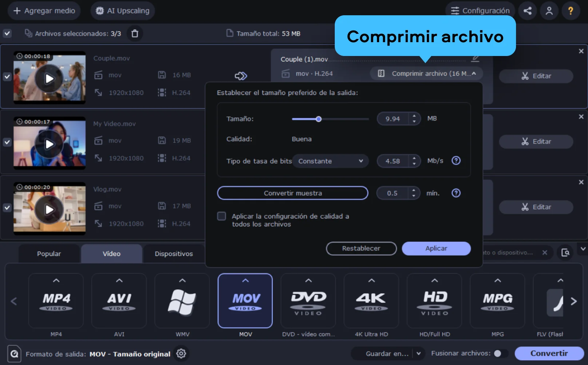Expand MP4 format presets chevron
This screenshot has height=365, width=588.
[x=56, y=280]
